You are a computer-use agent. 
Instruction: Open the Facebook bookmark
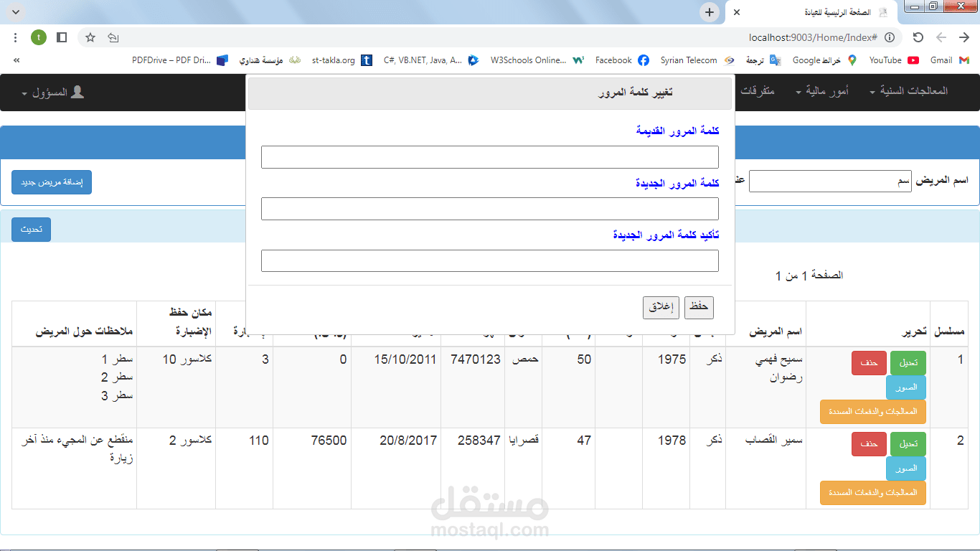(622, 60)
